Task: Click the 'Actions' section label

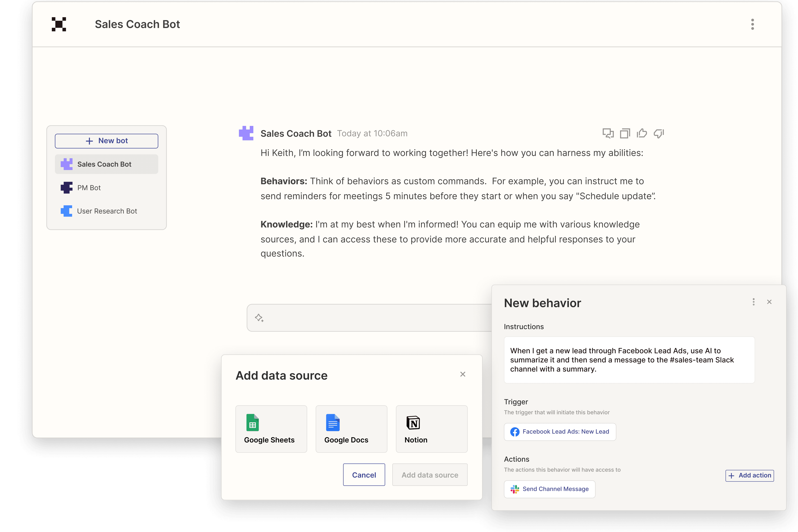Action: (516, 459)
